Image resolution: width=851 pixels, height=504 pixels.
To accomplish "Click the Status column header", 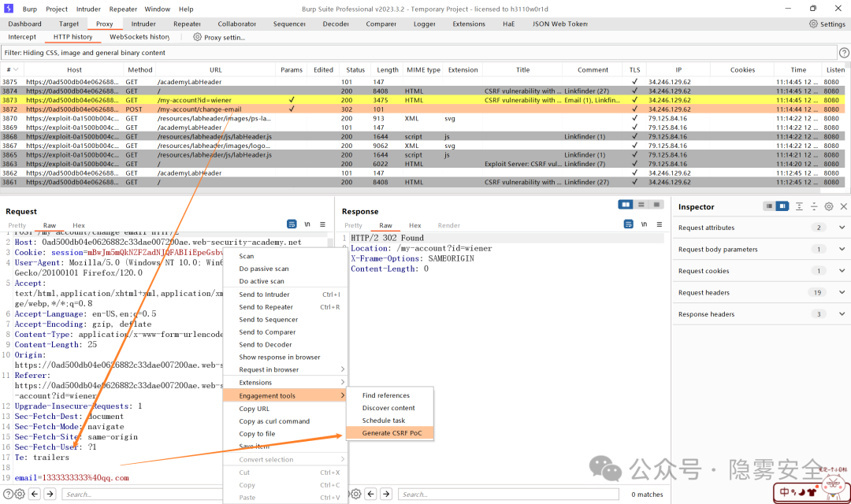I will coord(355,69).
